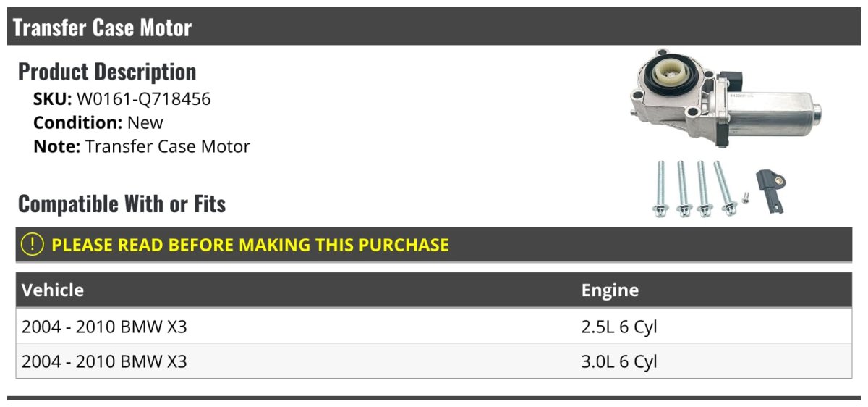Select the BMW X3 vehicle in the 3.0L row

tap(104, 361)
